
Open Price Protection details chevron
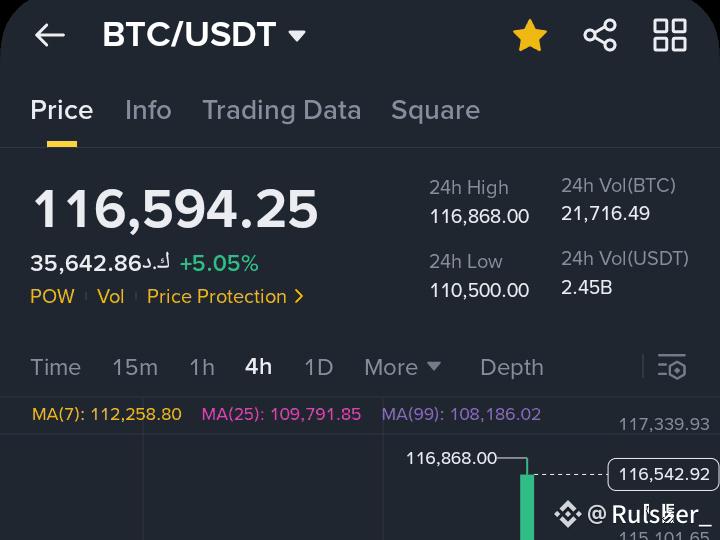point(299,297)
